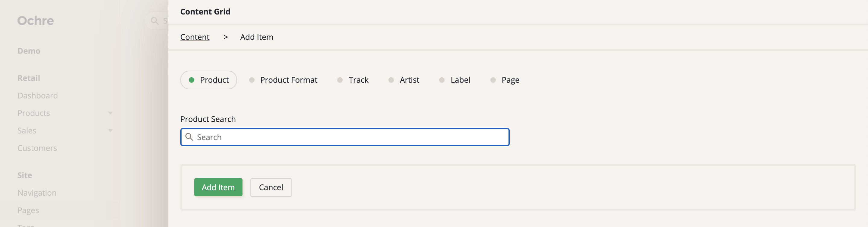868x227 pixels.
Task: Pick the Label radio option
Action: tap(455, 80)
